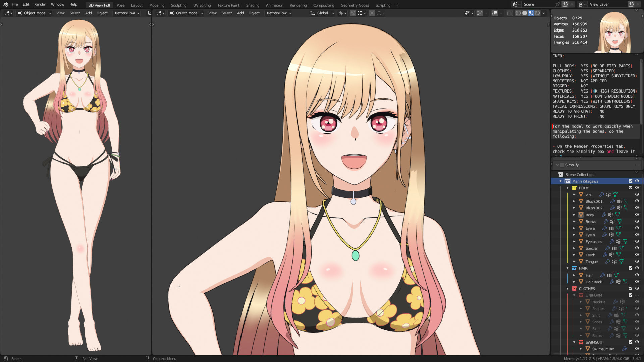The height and width of the screenshot is (362, 644).
Task: Uncheck the BODY collection checkbox
Action: click(x=631, y=188)
